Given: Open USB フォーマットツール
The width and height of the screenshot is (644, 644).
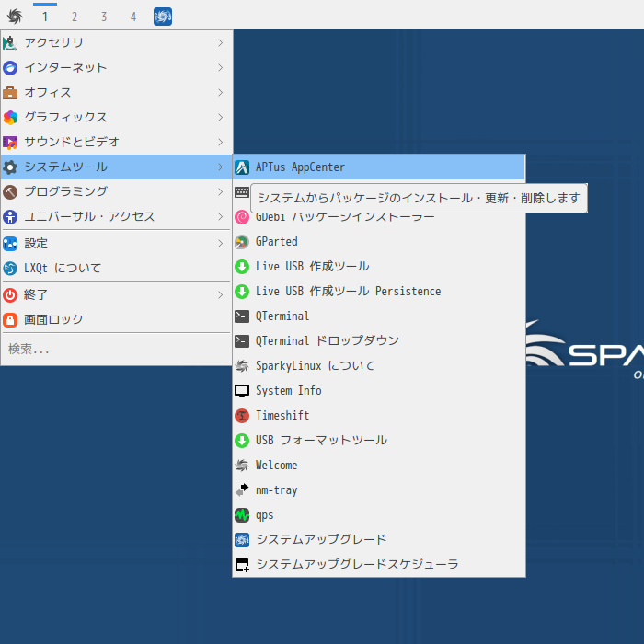Looking at the screenshot, I should (379, 441).
